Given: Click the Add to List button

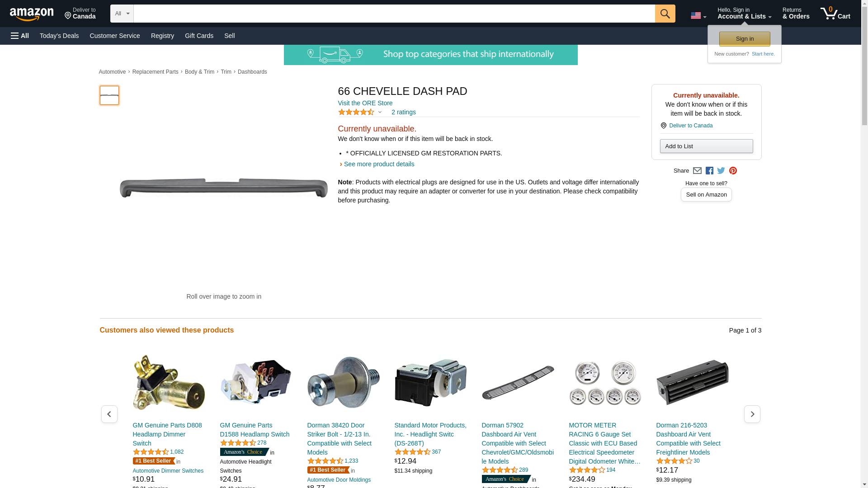Looking at the screenshot, I should [x=706, y=146].
